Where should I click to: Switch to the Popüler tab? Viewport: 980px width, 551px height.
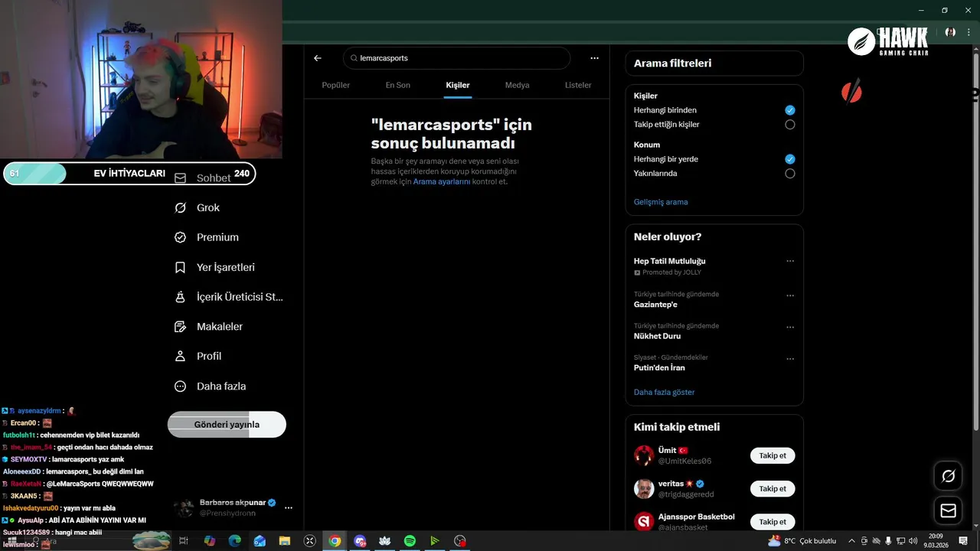click(336, 85)
